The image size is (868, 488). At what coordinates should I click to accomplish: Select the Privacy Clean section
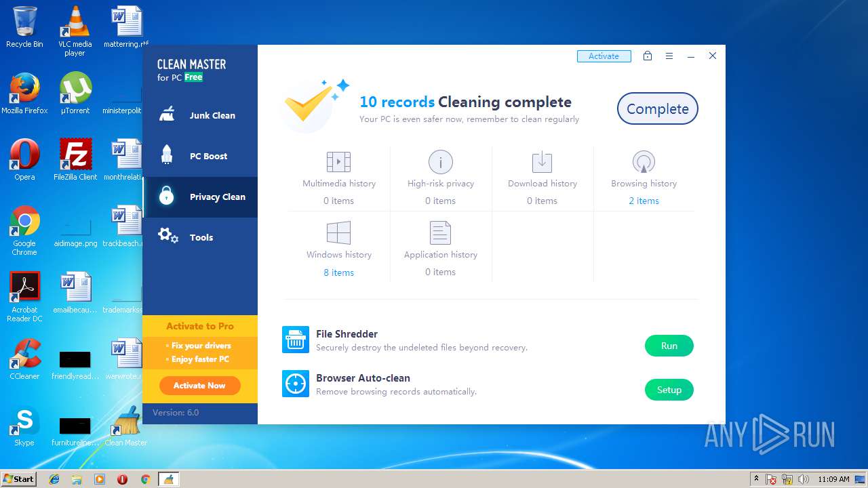coord(200,197)
